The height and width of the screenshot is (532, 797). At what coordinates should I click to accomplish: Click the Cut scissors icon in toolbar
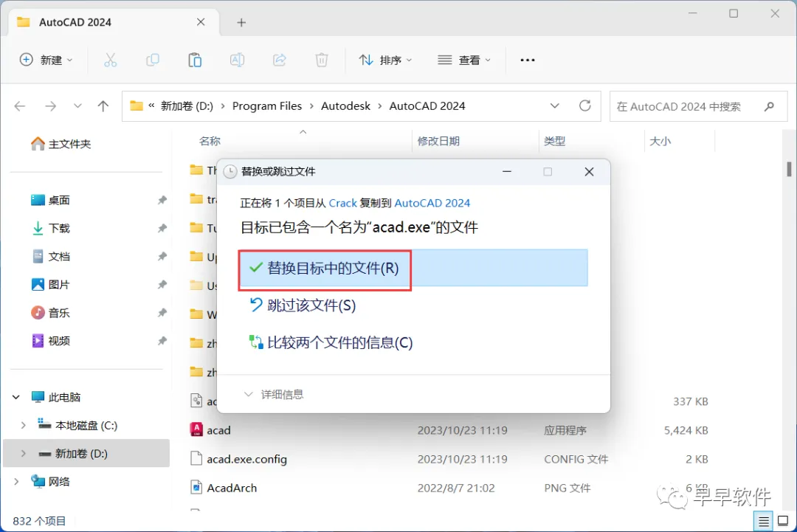point(110,60)
